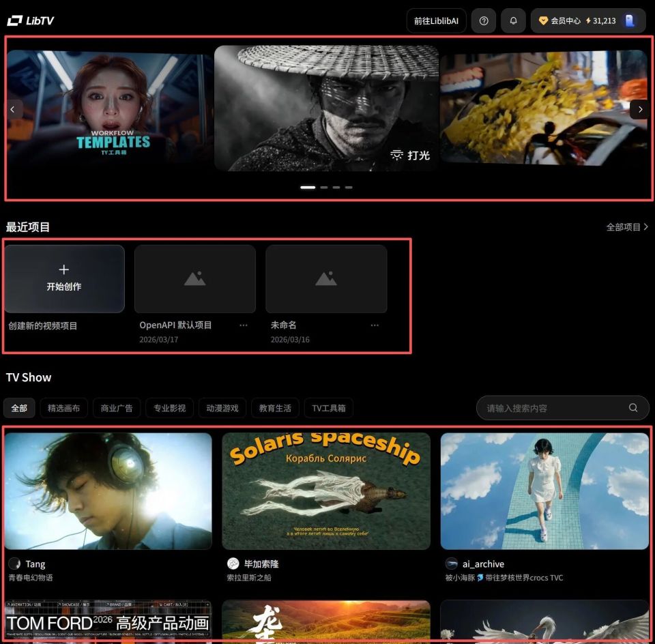Screen dimensions: 655x644
Task: Open ai_archive's crocs TVC video card
Action: coord(544,491)
